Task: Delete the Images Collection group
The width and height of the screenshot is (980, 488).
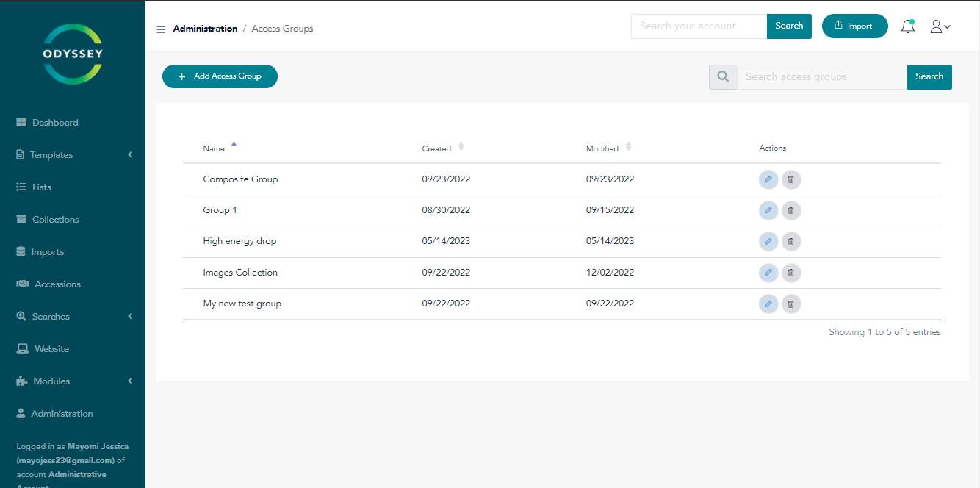Action: pos(791,273)
